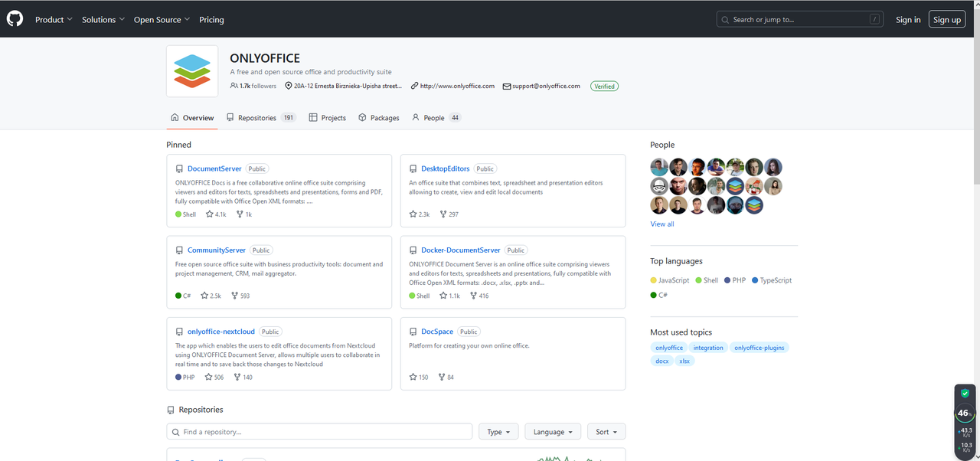Open the green shield tray widget
Image resolution: width=980 pixels, height=461 pixels.
[x=965, y=393]
